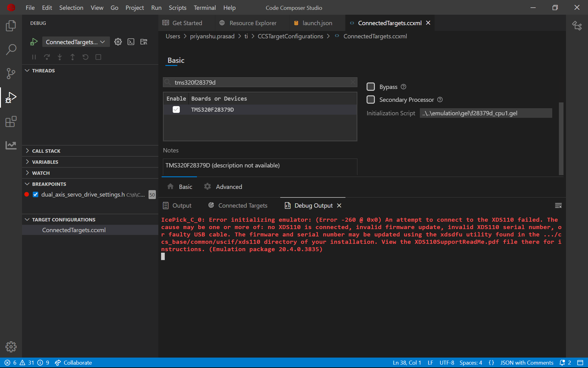
Task: Click the configuration editor vertical scrollbar
Action: tap(561, 139)
